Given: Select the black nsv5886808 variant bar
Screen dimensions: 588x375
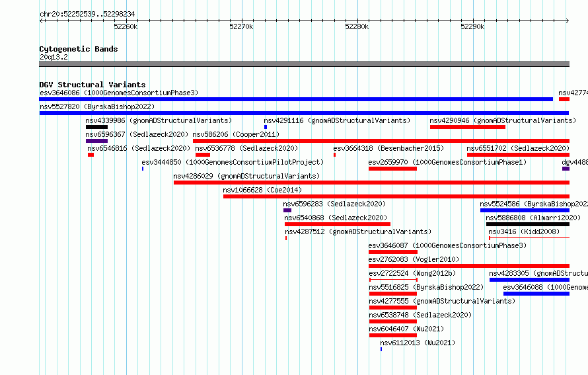Looking at the screenshot, I should point(528,224).
